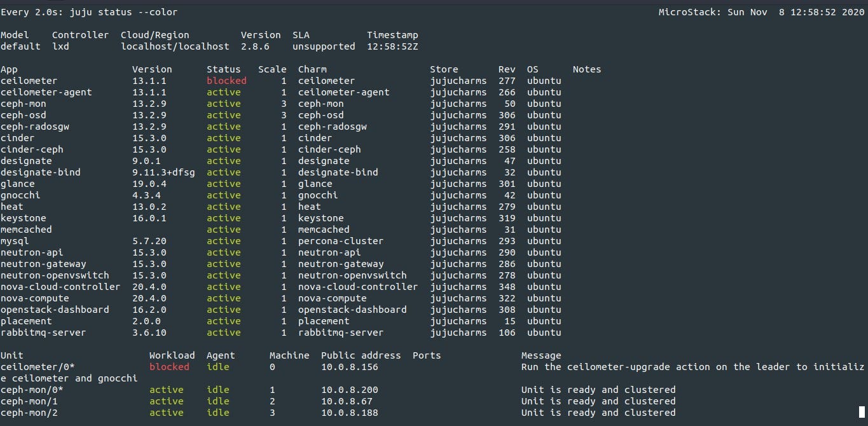Click 'ceph-mon' in the App column
The height and width of the screenshot is (426, 868).
(24, 104)
